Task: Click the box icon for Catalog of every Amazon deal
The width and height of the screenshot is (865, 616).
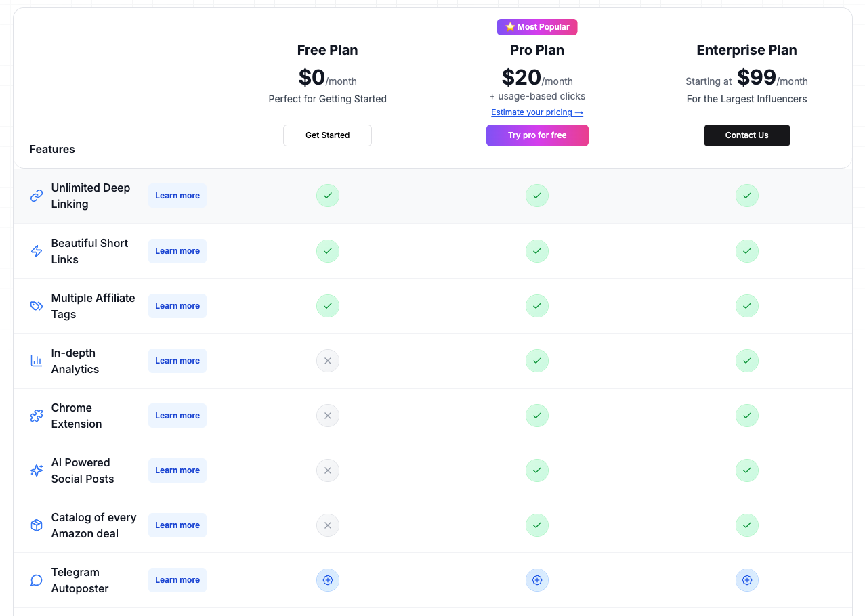Action: tap(37, 525)
